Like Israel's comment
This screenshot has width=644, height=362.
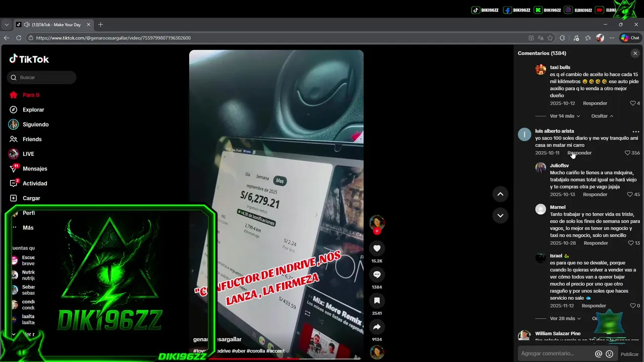point(632,306)
